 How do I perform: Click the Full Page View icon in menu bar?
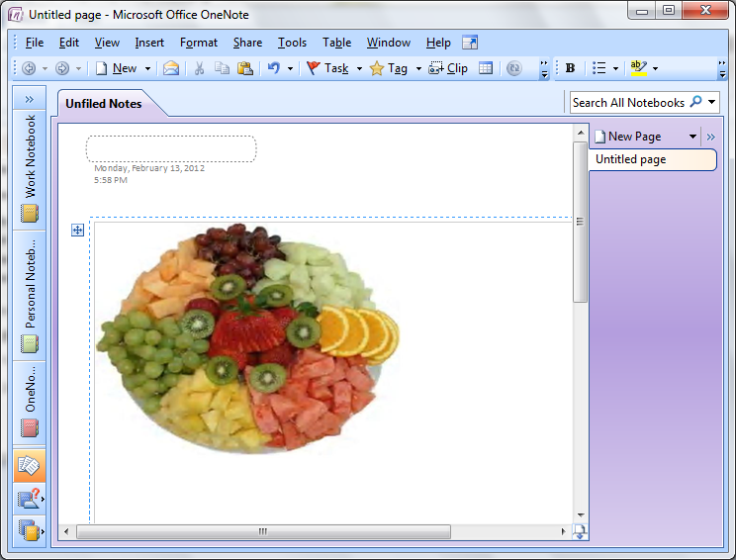tap(469, 43)
